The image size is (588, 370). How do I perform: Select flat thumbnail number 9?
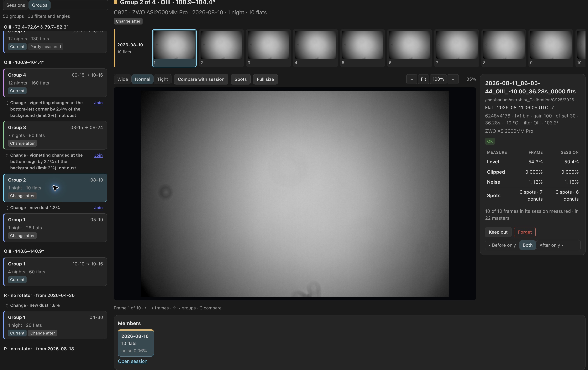pyautogui.click(x=551, y=48)
